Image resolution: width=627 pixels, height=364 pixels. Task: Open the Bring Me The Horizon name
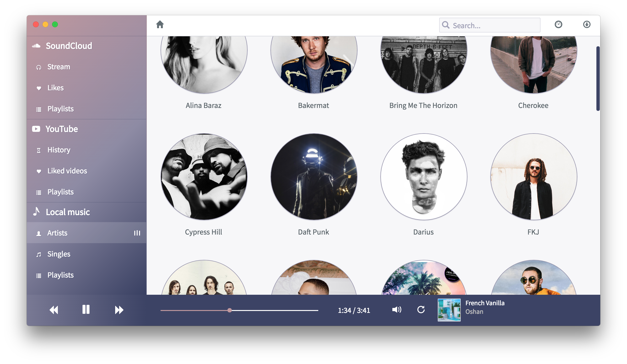(423, 105)
